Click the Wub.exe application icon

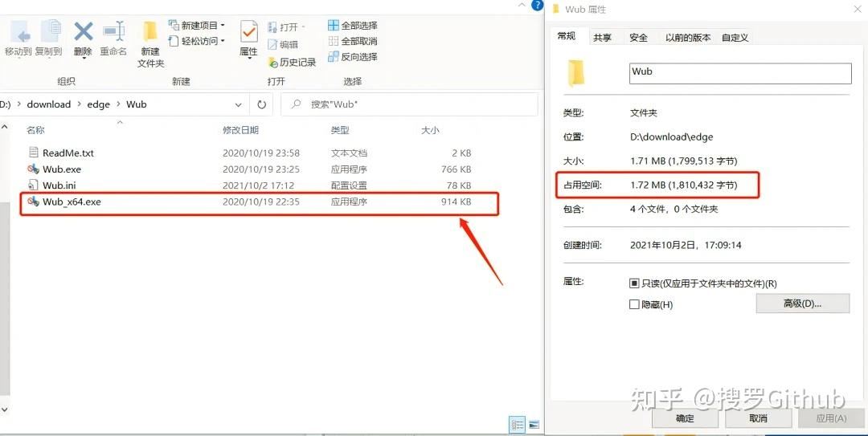coord(33,169)
